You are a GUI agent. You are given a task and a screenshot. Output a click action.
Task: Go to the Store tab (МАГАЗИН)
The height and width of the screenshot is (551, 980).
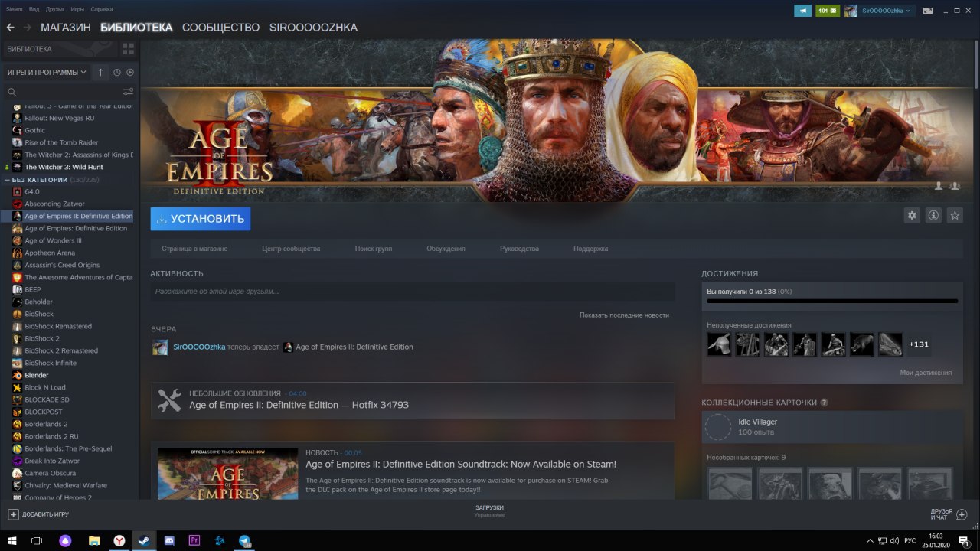[66, 28]
